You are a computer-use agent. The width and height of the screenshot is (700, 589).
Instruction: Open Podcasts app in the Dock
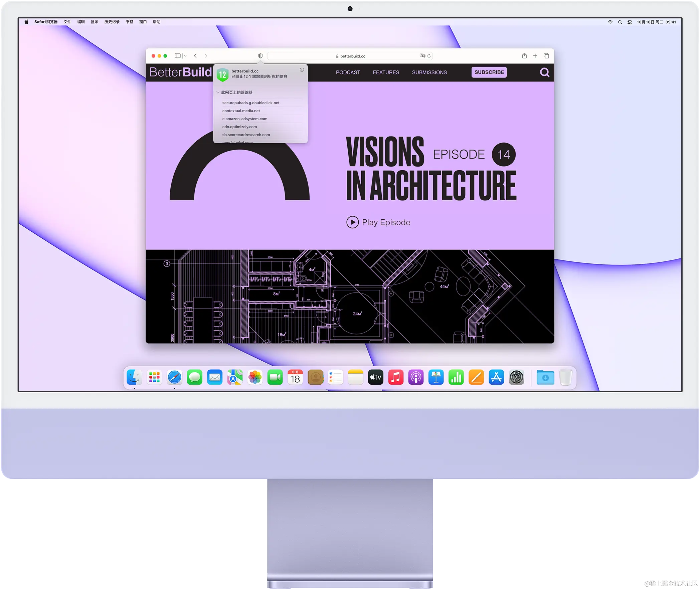[x=416, y=378]
